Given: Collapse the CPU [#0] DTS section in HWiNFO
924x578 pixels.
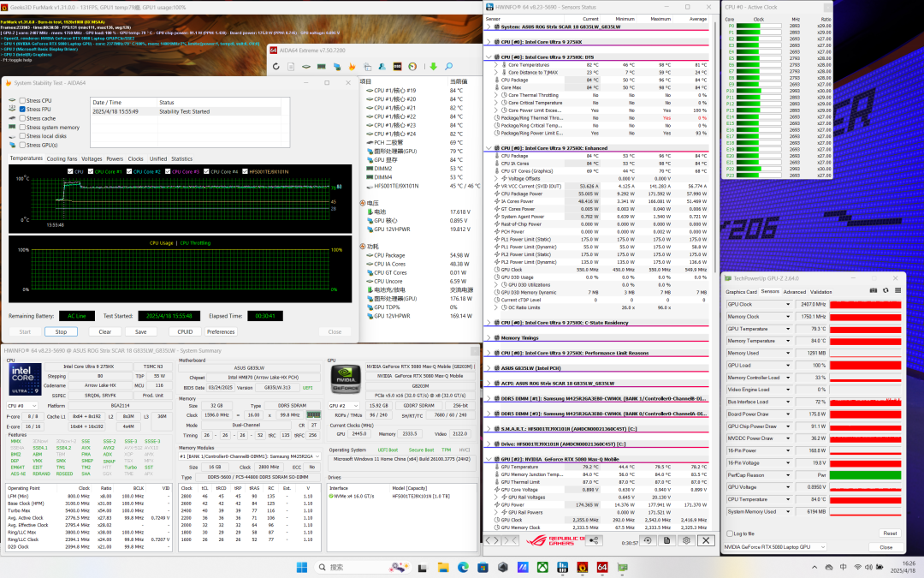Looking at the screenshot, I should 489,57.
